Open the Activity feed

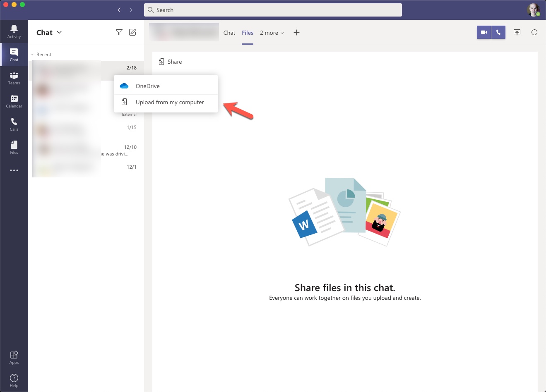14,31
